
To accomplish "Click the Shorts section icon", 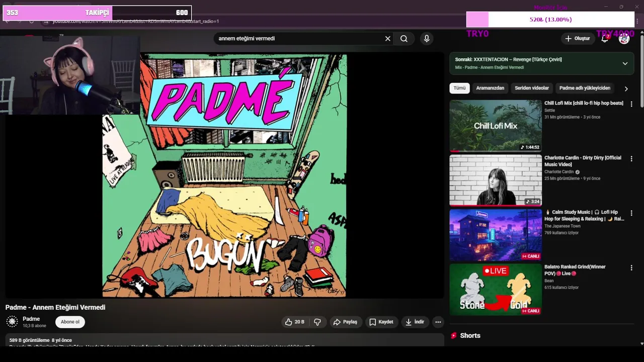I will coord(453,335).
